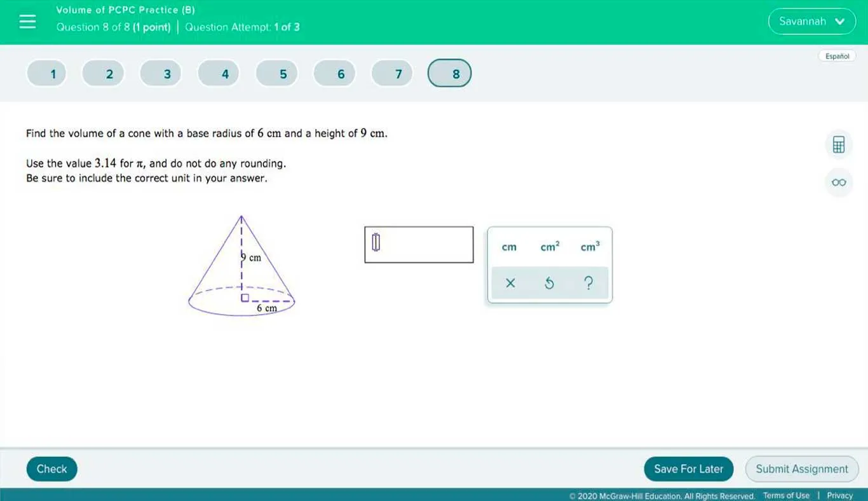Switch to question 7
Screen dimensions: 868x501
[398, 74]
